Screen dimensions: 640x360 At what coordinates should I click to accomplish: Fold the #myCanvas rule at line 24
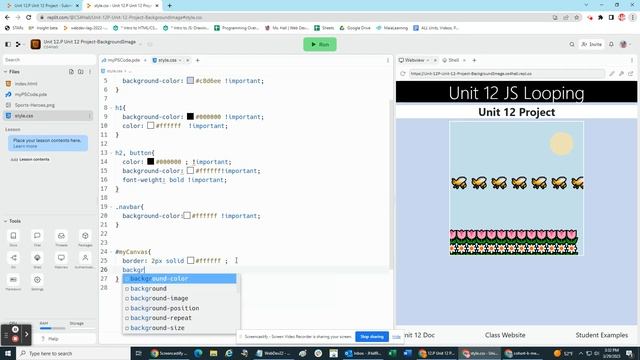[111, 251]
